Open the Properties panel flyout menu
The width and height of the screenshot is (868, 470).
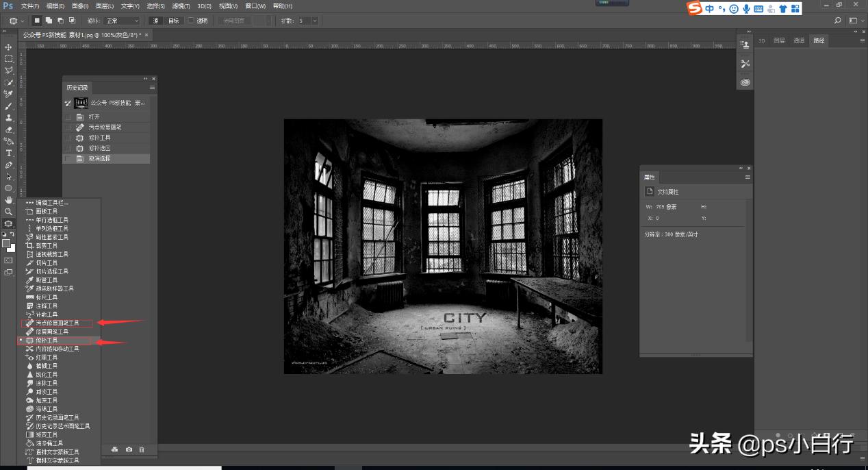pyautogui.click(x=748, y=177)
